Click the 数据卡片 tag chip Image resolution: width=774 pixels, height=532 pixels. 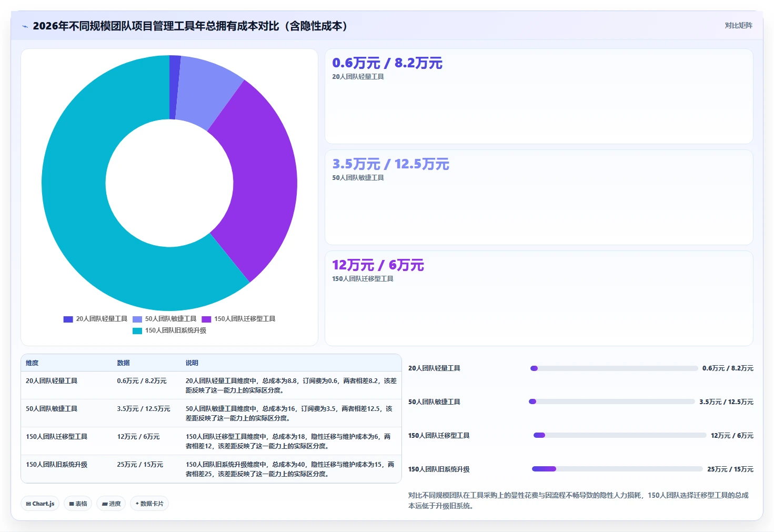[x=149, y=504]
